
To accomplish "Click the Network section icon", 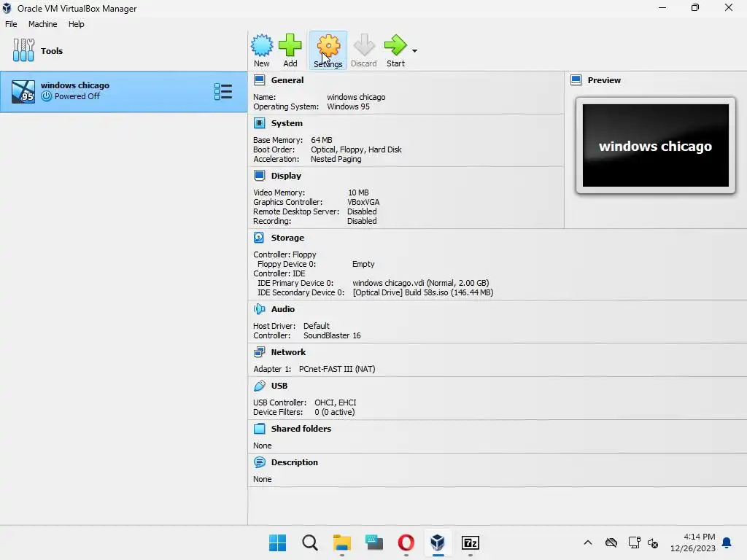I will pyautogui.click(x=259, y=352).
